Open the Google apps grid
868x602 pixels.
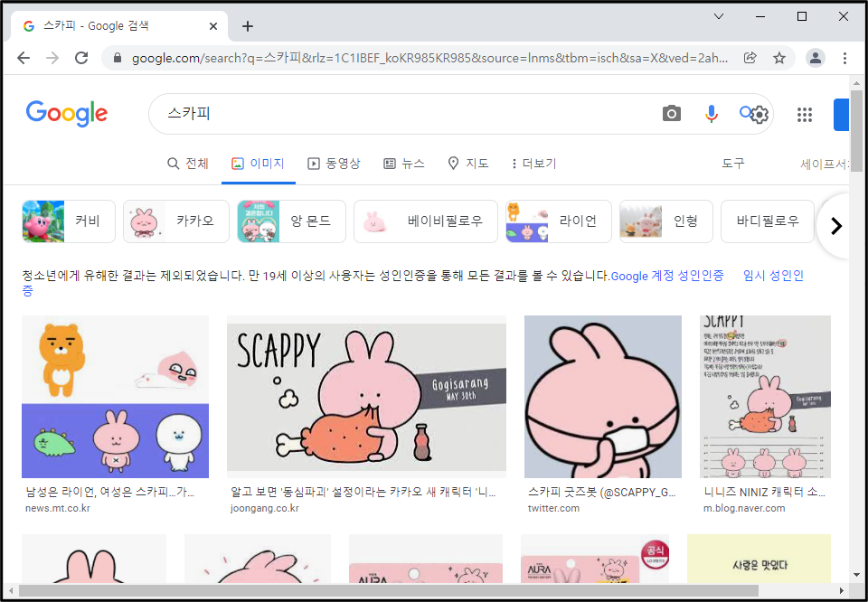point(805,115)
